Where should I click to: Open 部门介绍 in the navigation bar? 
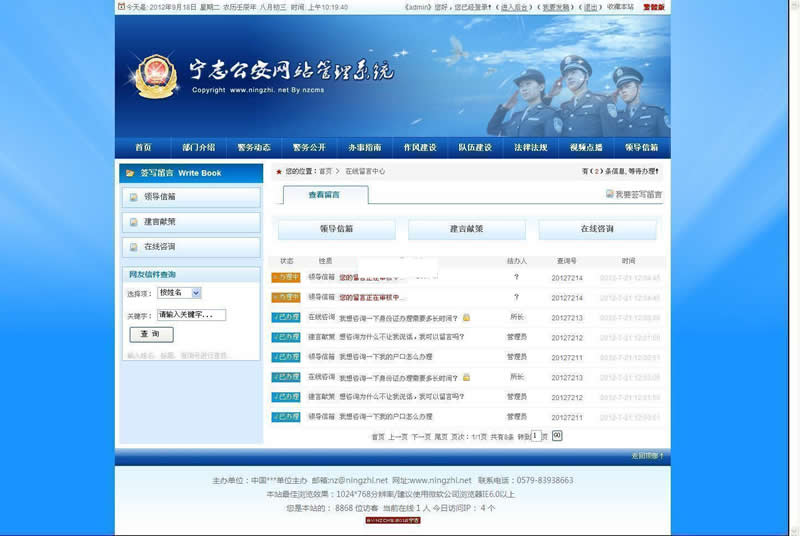(x=198, y=148)
